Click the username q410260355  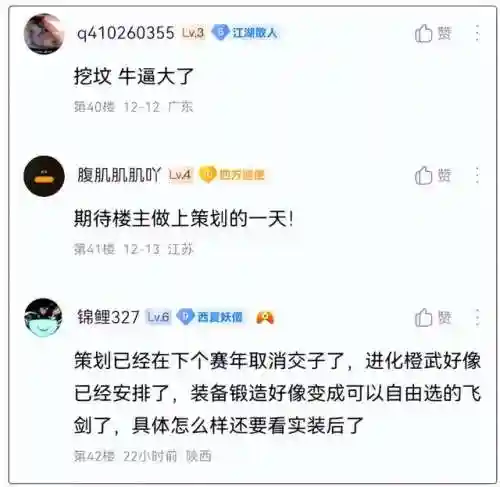126,33
